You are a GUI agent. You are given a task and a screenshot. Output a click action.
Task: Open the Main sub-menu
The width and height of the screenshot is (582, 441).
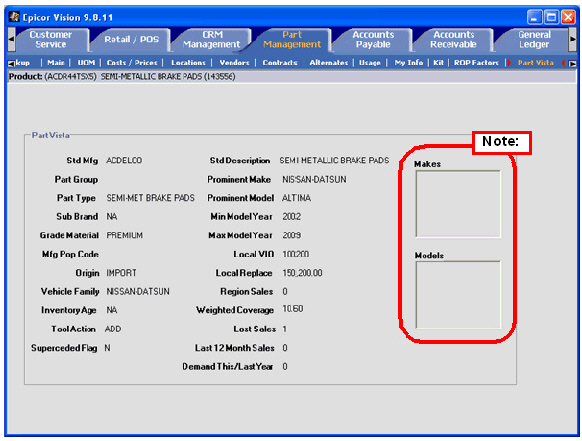56,63
